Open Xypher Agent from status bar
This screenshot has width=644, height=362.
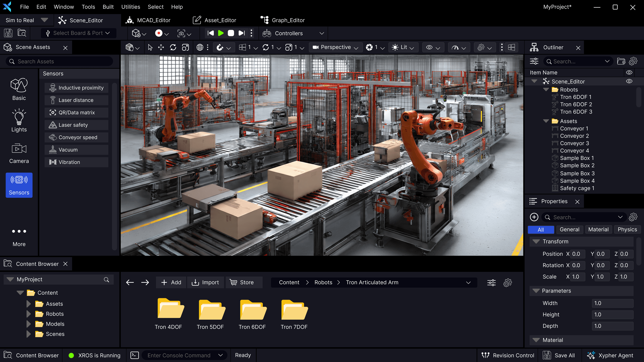point(610,355)
